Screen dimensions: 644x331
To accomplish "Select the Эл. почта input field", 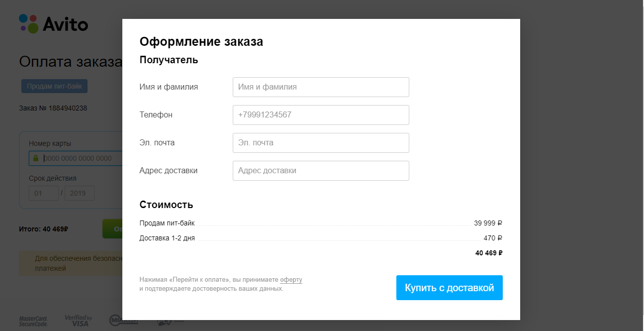I will pyautogui.click(x=321, y=143).
